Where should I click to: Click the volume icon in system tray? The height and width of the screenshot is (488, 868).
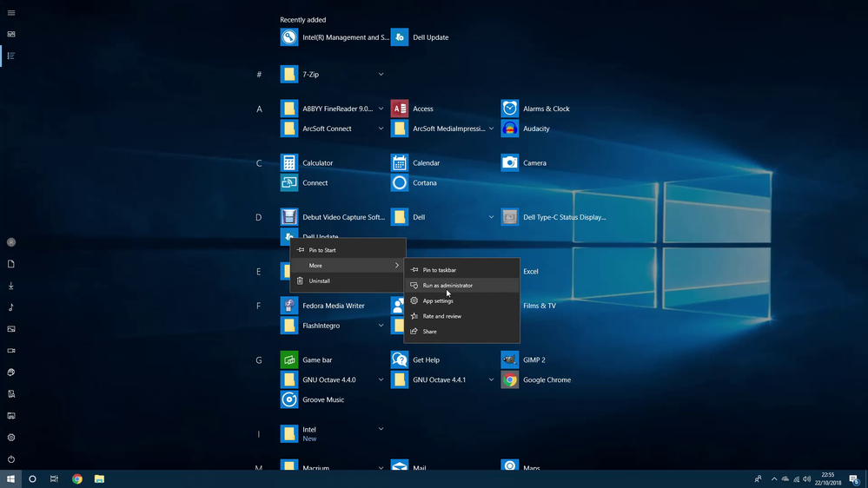(x=806, y=479)
